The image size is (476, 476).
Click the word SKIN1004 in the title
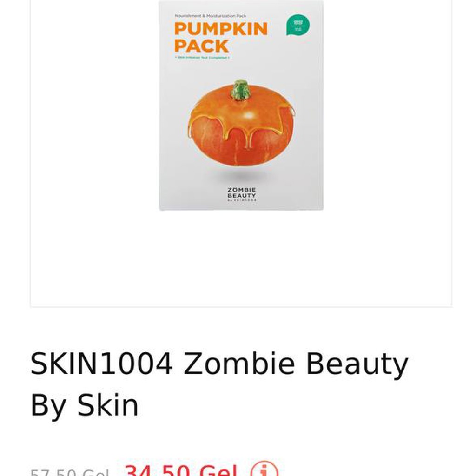tap(102, 364)
